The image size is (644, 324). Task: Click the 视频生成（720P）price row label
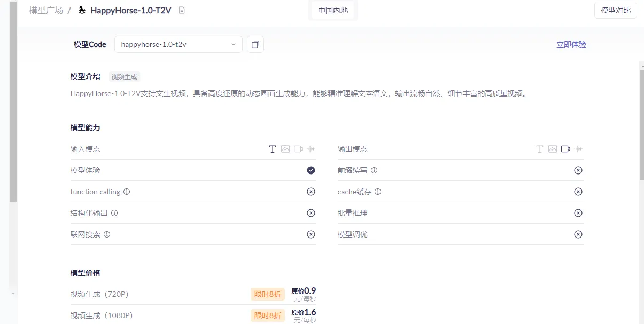(99, 294)
